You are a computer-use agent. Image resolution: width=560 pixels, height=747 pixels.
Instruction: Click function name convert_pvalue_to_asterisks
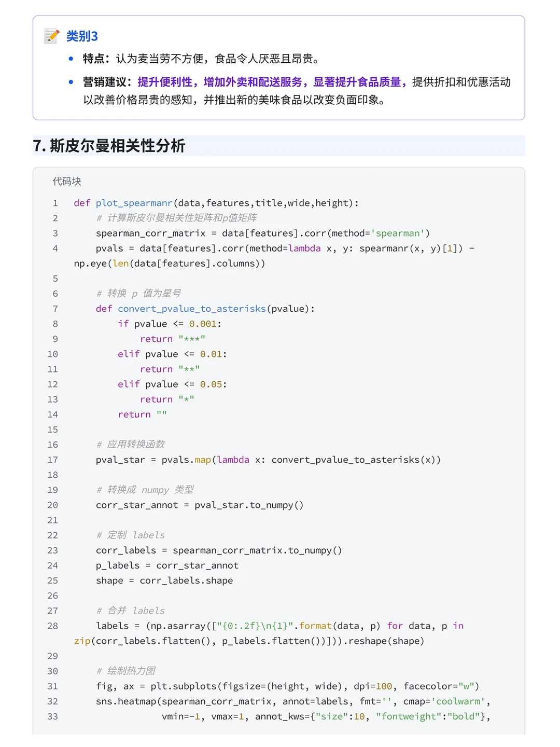pyautogui.click(x=192, y=309)
